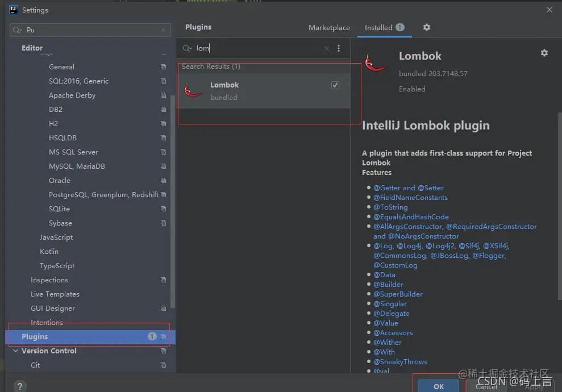This screenshot has height=392, width=562.
Task: Click the plugin search magnifier dropdown icon
Action: coord(187,48)
